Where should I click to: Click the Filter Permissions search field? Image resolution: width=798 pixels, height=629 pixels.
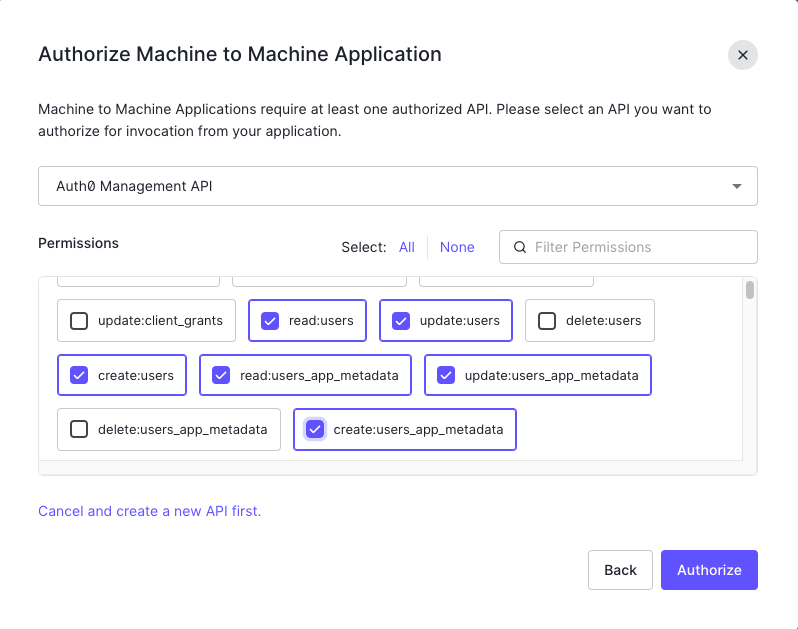[x=640, y=247]
